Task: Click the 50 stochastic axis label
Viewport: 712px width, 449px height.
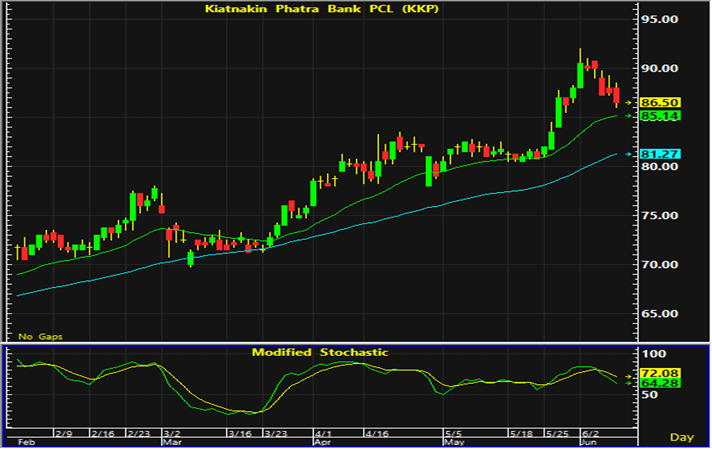Action: (650, 395)
